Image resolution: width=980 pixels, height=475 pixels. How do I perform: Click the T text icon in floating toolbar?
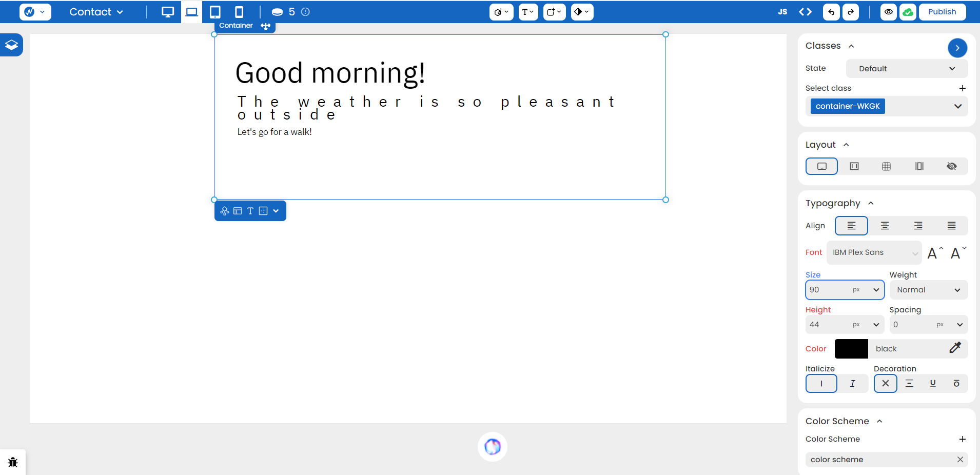click(250, 211)
